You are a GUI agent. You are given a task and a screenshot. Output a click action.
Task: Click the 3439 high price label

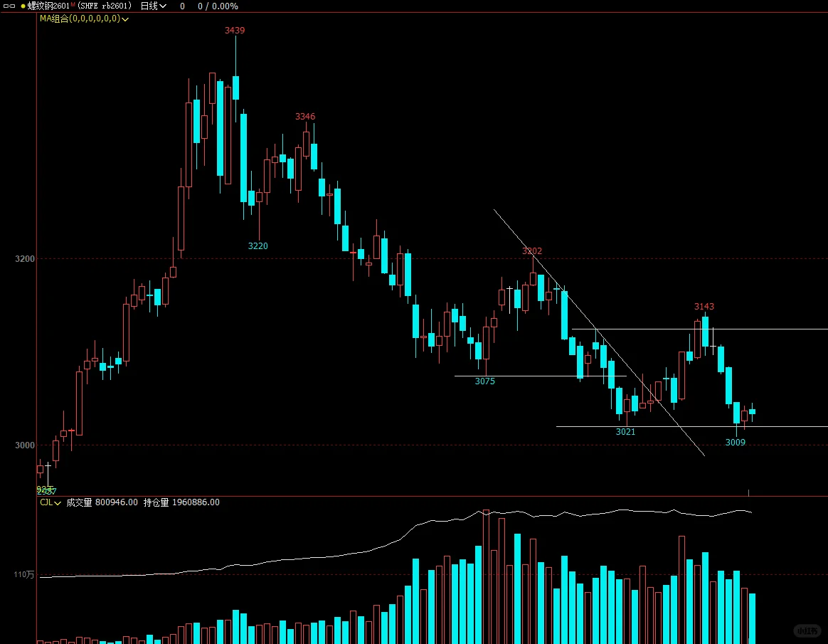click(235, 31)
